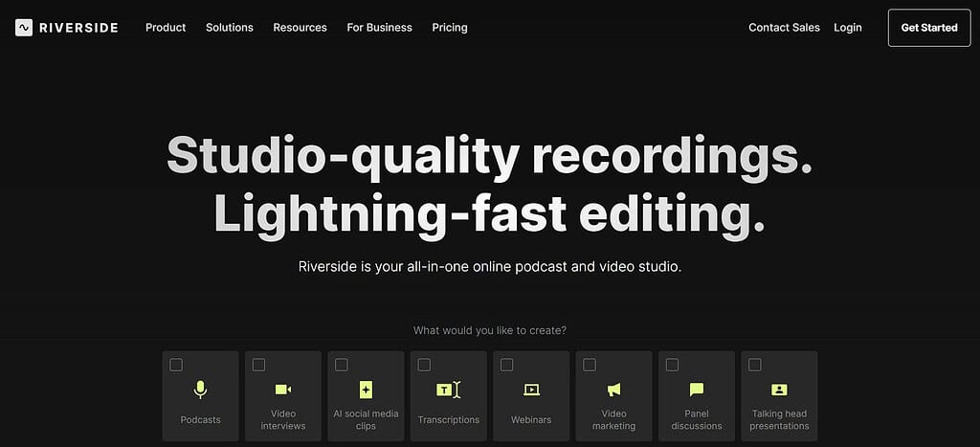Click the Video interviews card label

pos(283,419)
